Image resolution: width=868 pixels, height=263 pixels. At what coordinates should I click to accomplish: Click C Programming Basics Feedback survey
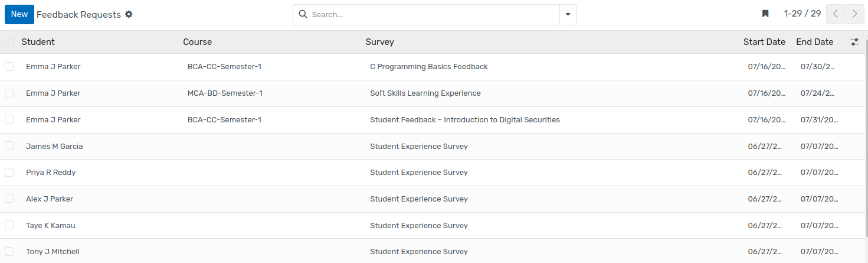click(429, 67)
